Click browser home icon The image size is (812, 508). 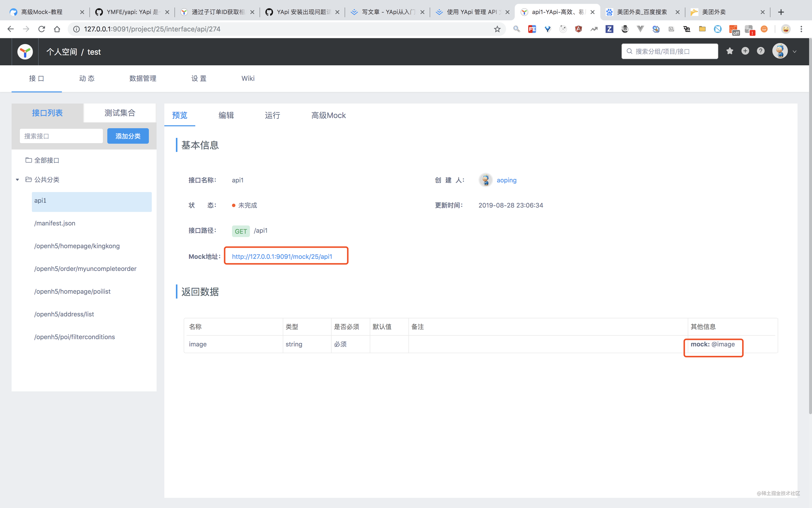57,29
